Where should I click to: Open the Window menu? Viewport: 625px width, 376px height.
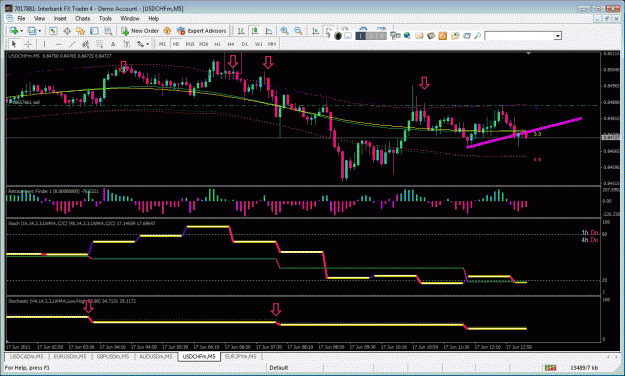[130, 18]
